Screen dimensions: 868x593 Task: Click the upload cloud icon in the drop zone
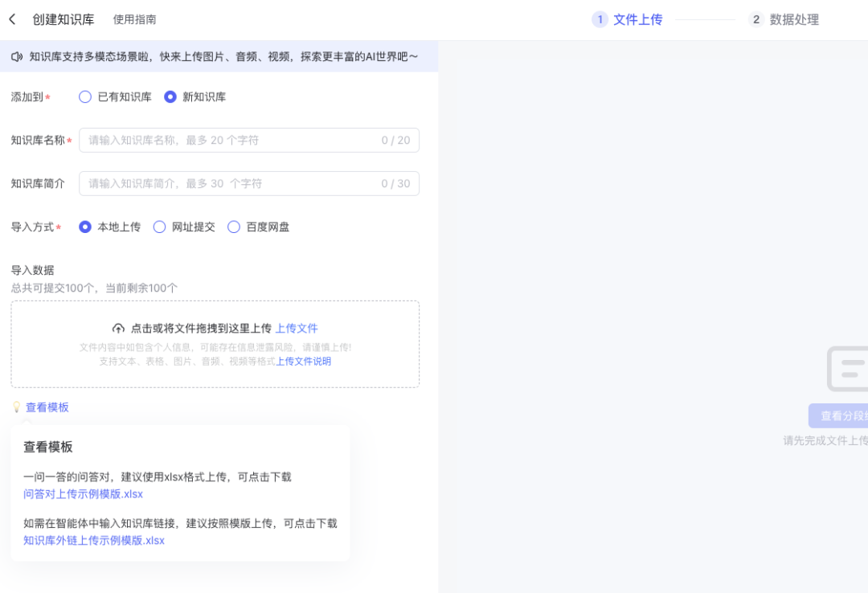(119, 327)
